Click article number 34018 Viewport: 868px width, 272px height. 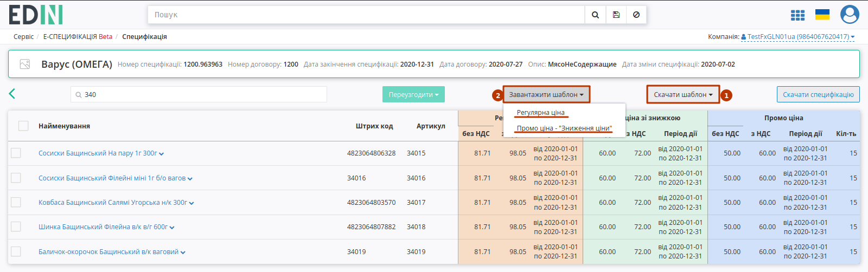tap(416, 227)
